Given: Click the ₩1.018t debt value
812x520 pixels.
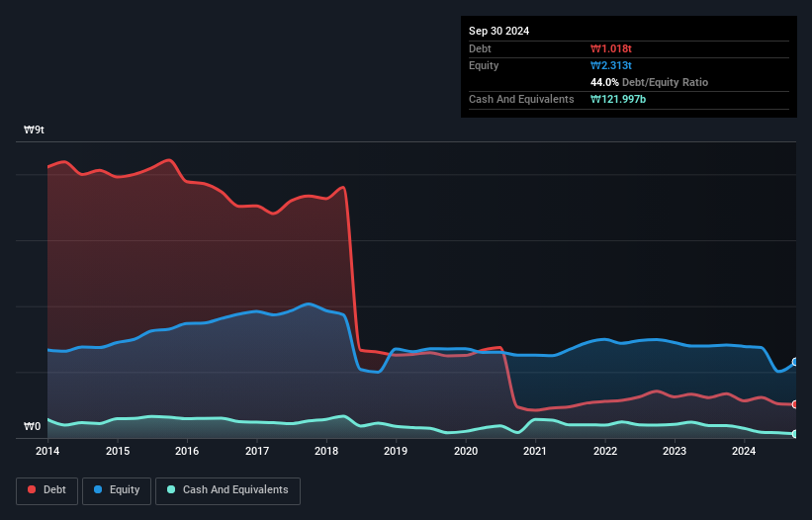Looking at the screenshot, I should point(611,48).
